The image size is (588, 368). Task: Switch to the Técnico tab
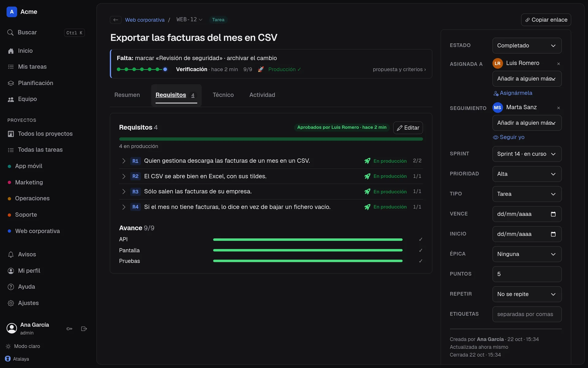pyautogui.click(x=223, y=95)
